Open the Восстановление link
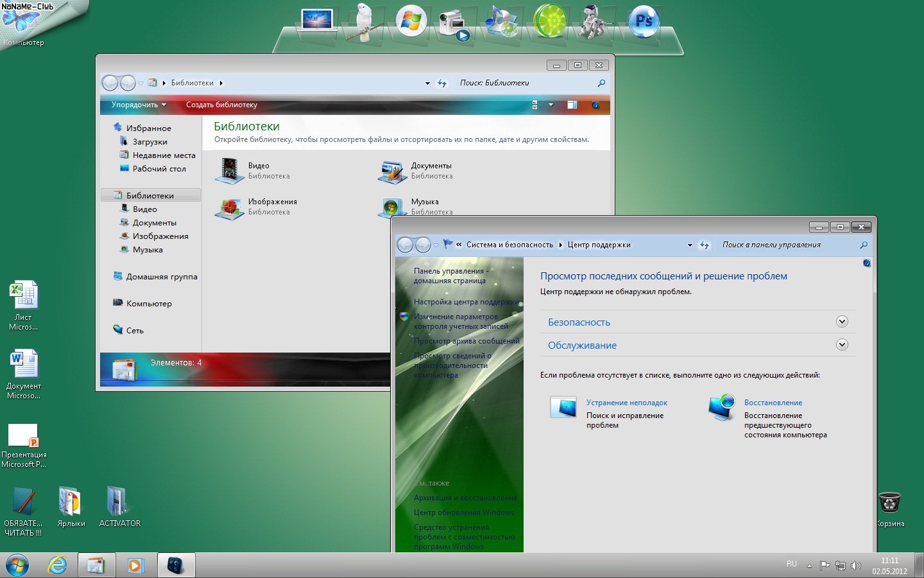The image size is (924, 578). point(773,403)
